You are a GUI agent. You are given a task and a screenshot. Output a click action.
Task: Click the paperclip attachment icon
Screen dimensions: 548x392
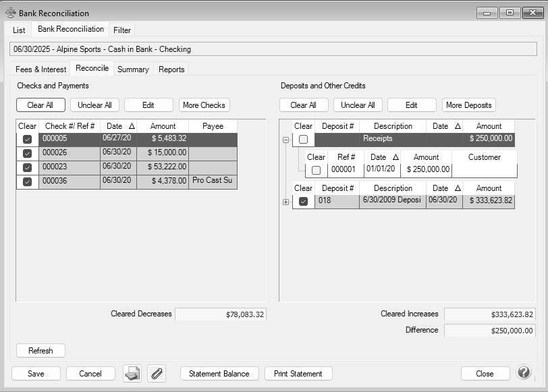click(x=157, y=373)
